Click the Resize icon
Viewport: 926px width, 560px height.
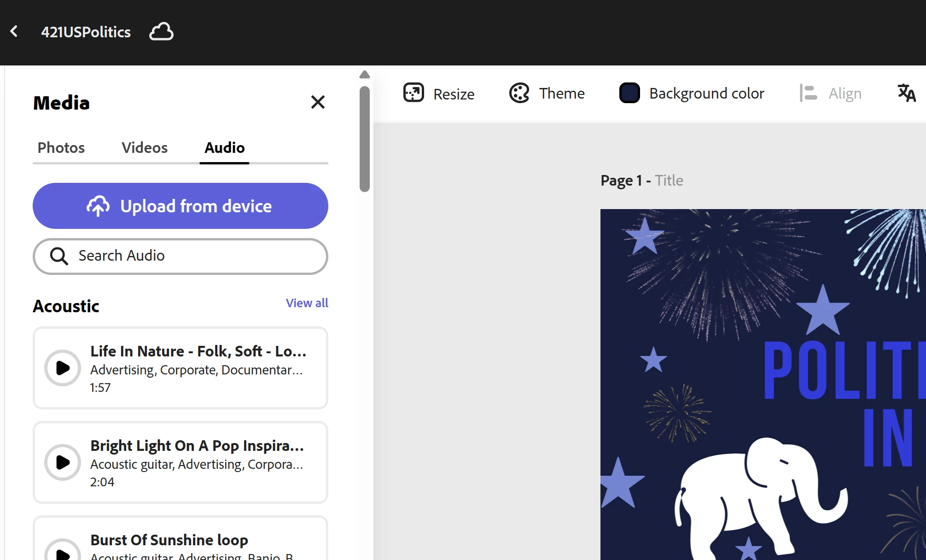(x=413, y=93)
